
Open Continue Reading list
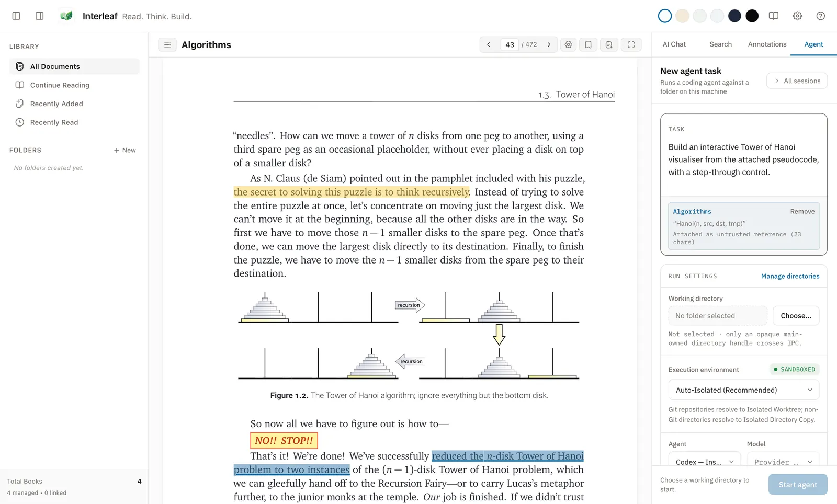click(74, 85)
